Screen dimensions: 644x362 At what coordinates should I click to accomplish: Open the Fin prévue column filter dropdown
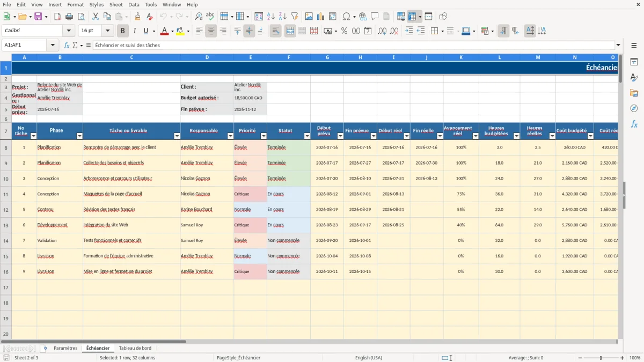374,136
